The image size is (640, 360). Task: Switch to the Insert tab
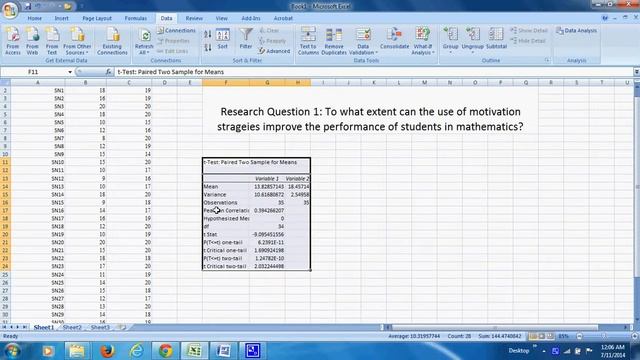click(x=62, y=18)
